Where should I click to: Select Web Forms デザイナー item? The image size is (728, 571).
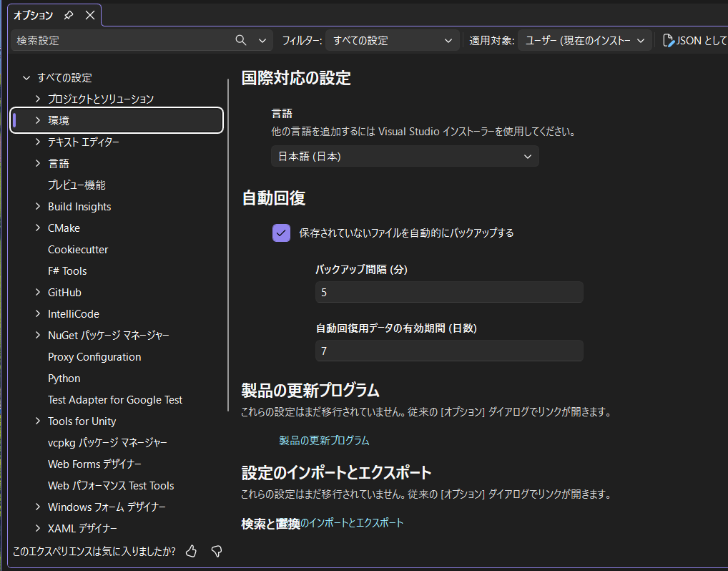94,464
